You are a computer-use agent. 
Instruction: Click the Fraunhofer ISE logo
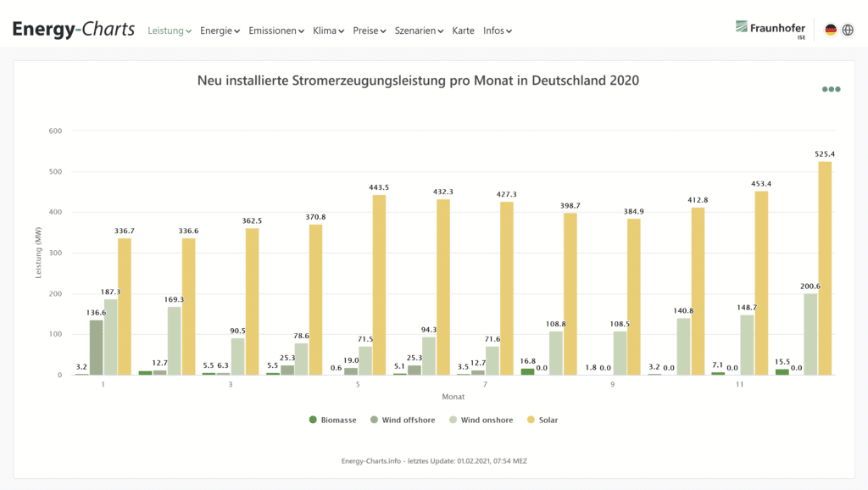click(x=770, y=30)
